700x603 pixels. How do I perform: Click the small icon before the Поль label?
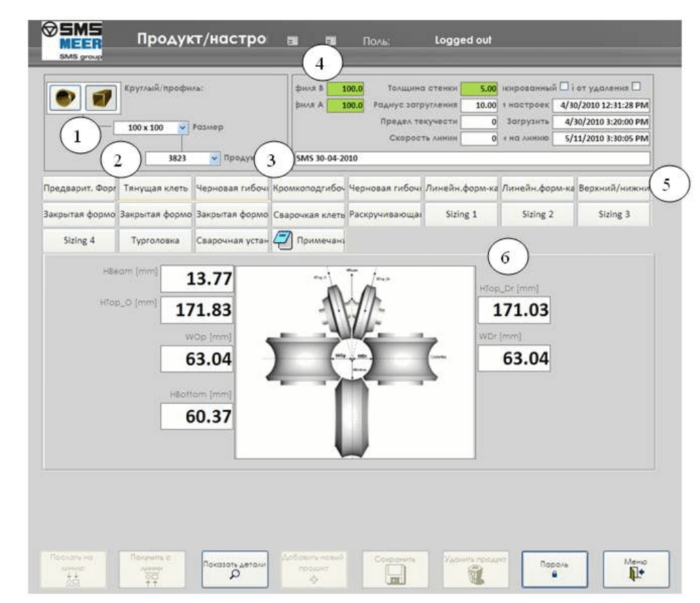330,41
